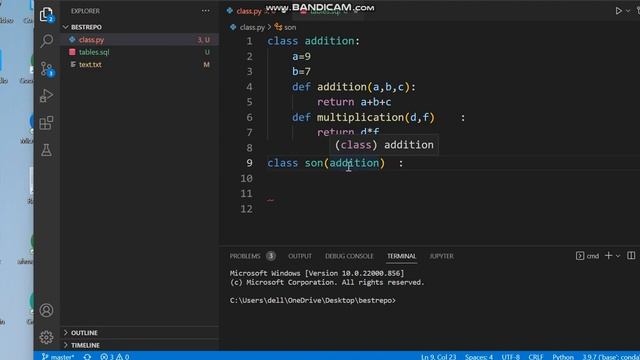Click the cmd terminal shell label
Viewport: 640px width, 360px height.
point(588,256)
